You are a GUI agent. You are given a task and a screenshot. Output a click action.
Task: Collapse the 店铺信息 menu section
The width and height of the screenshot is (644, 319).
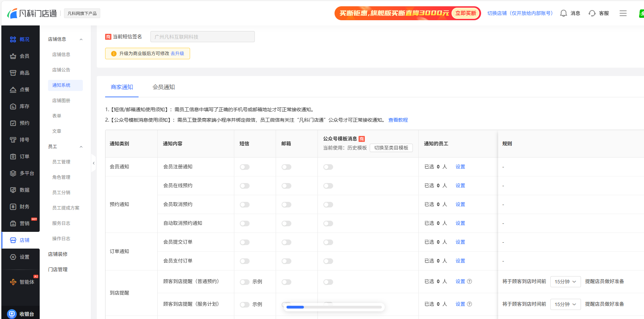(x=81, y=39)
